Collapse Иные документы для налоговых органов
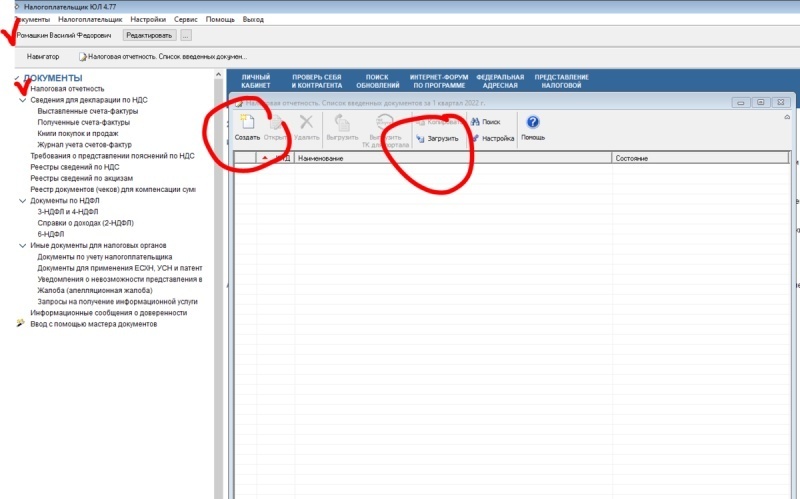Image resolution: width=800 pixels, height=499 pixels. point(22,245)
